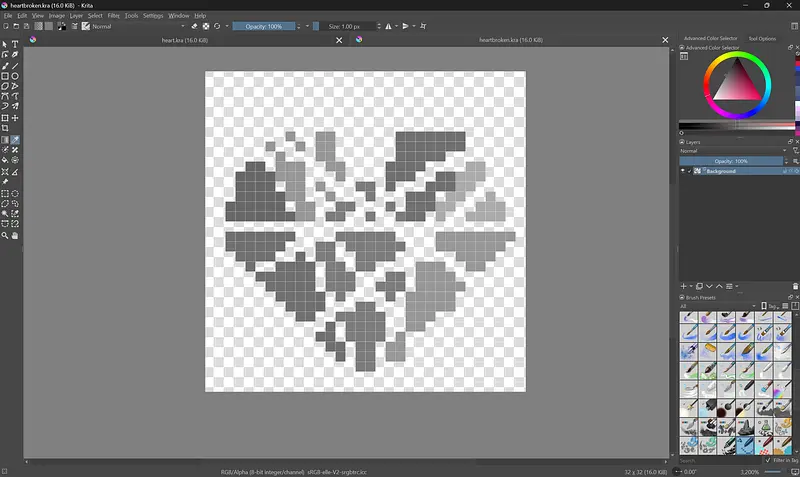Screen dimensions: 800x477
Task: Delete layer using the trash icon
Action: [x=795, y=286]
